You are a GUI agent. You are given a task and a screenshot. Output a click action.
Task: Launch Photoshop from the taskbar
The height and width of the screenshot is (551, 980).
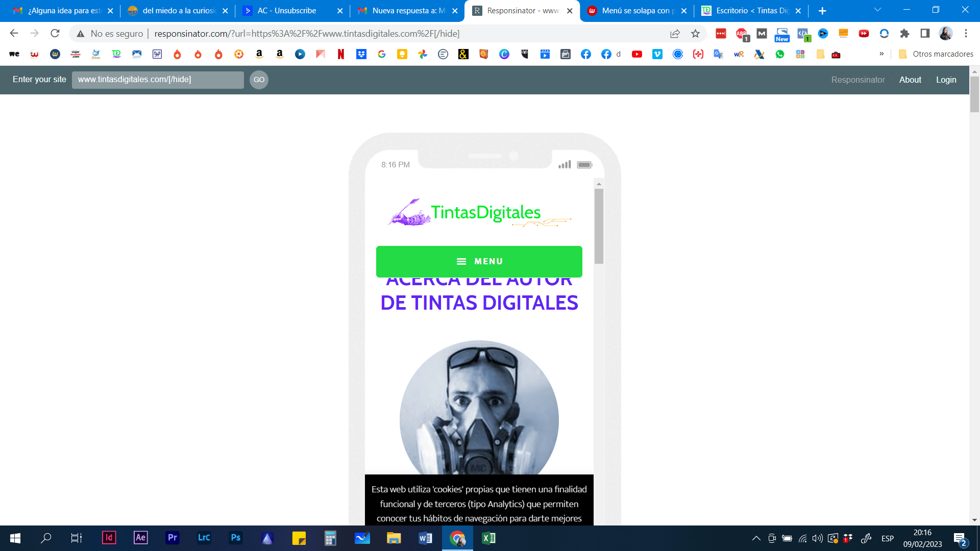235,538
